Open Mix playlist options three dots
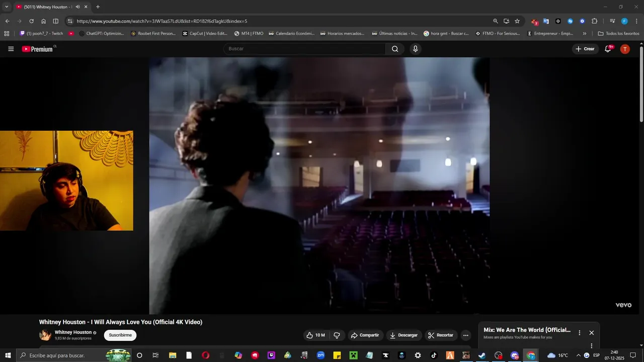This screenshot has width=644, height=362. click(x=580, y=333)
